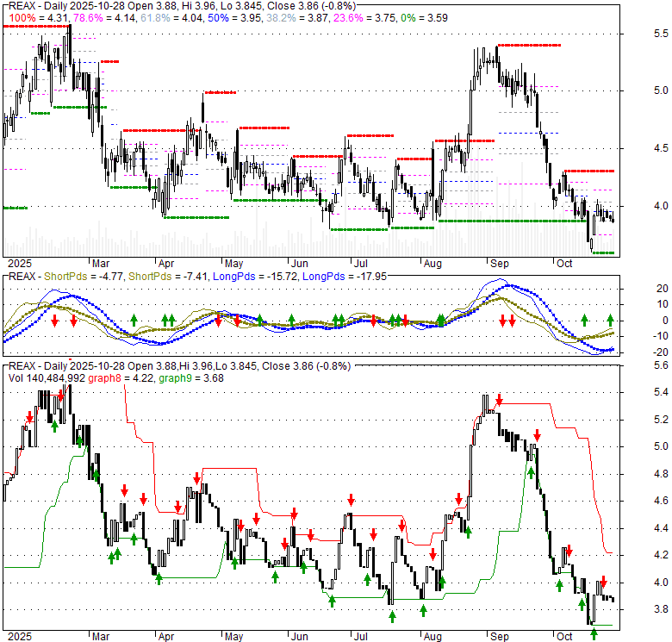Click the red down arrow above the July high, bottom chart
This screenshot has width=672, height=642.
point(351,500)
